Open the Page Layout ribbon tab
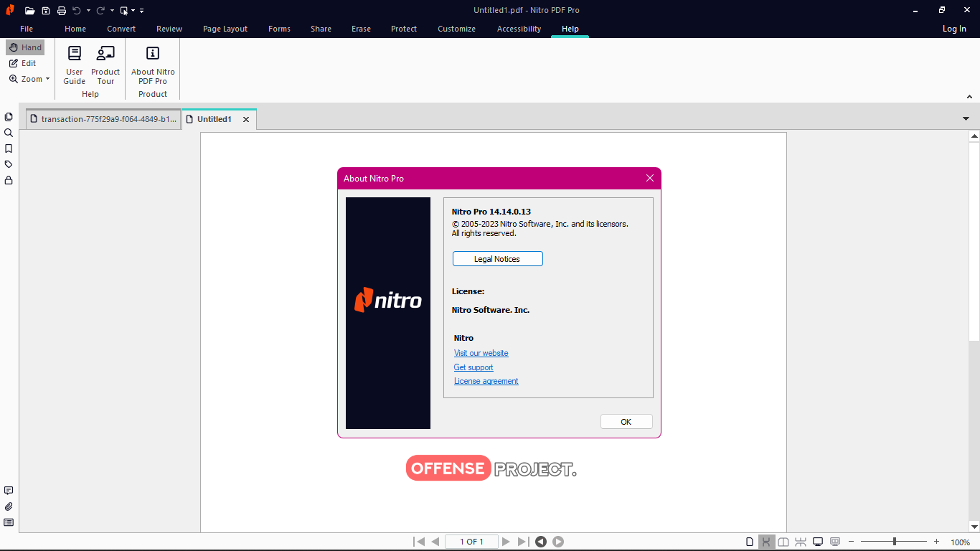This screenshot has height=551, width=980. [x=225, y=29]
